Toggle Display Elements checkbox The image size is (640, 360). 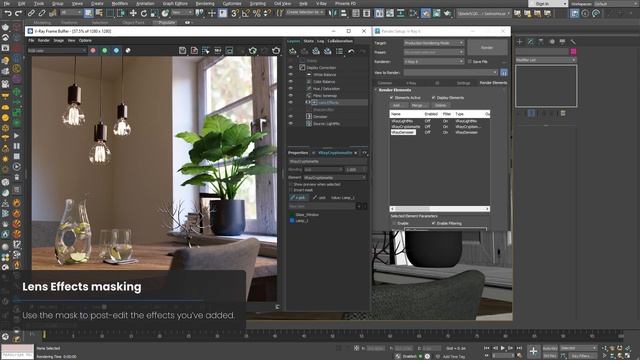pyautogui.click(x=433, y=98)
